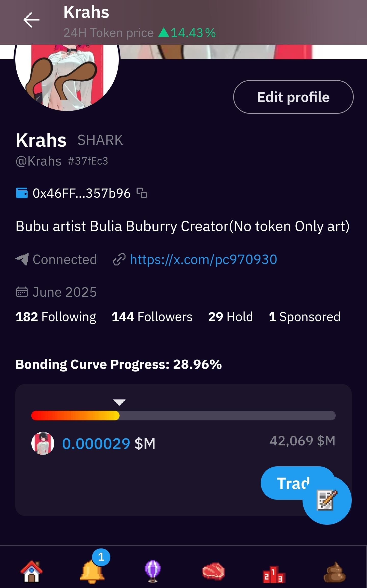Open notifications bell icon
The height and width of the screenshot is (588, 367).
(x=92, y=571)
